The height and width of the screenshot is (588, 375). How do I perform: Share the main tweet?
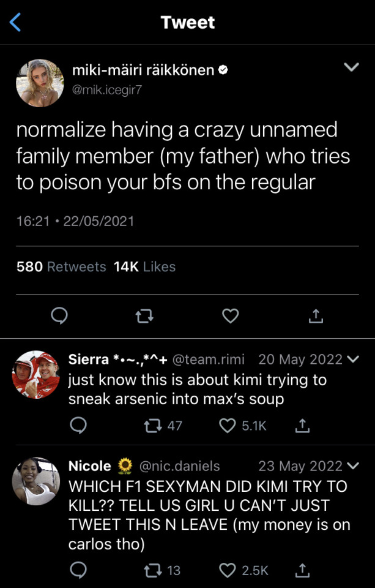click(315, 315)
